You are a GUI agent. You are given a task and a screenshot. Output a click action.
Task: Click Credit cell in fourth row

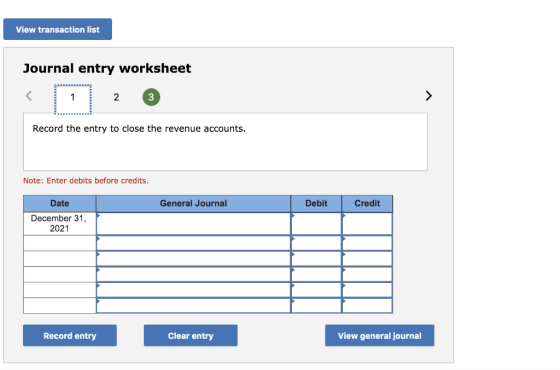[x=367, y=275]
